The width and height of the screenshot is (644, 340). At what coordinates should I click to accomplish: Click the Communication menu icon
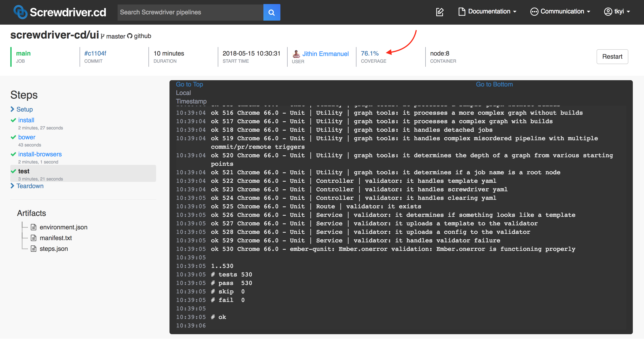click(534, 12)
